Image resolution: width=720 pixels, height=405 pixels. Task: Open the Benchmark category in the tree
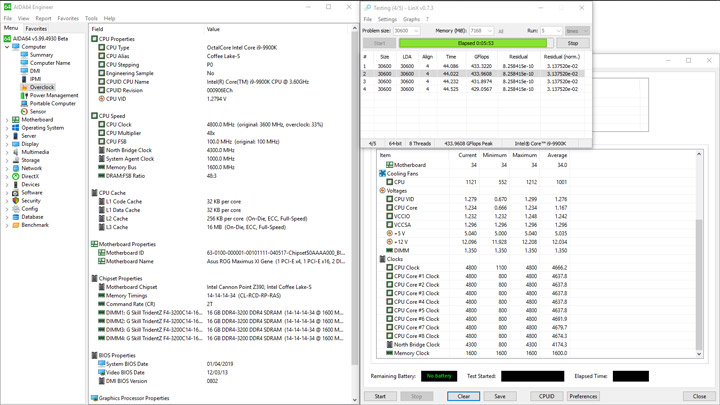tap(34, 225)
